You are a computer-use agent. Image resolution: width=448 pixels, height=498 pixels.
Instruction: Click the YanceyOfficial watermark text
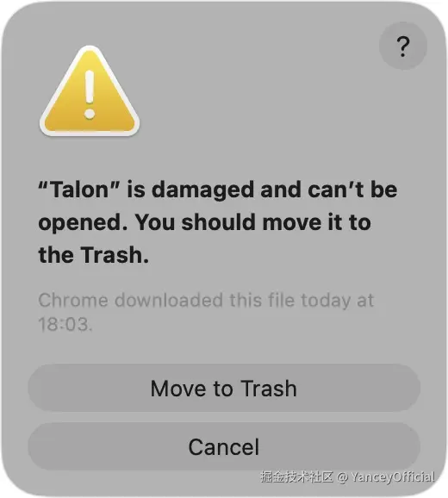[x=393, y=476]
